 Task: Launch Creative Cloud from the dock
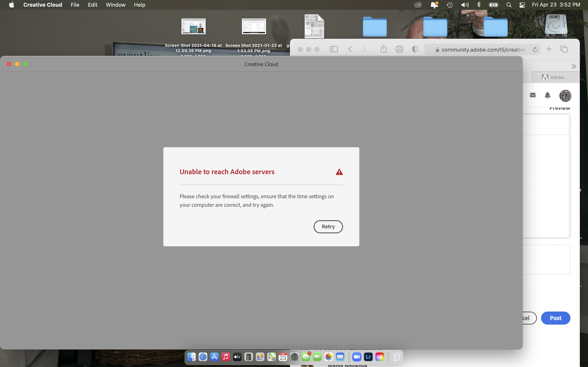pyautogui.click(x=380, y=357)
